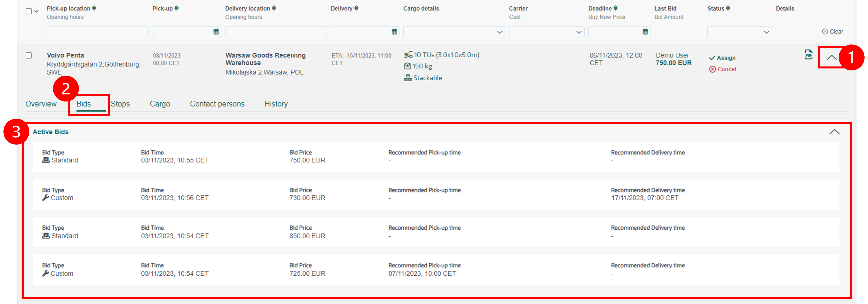Sort by Status column
The image size is (868, 304).
[x=728, y=8]
